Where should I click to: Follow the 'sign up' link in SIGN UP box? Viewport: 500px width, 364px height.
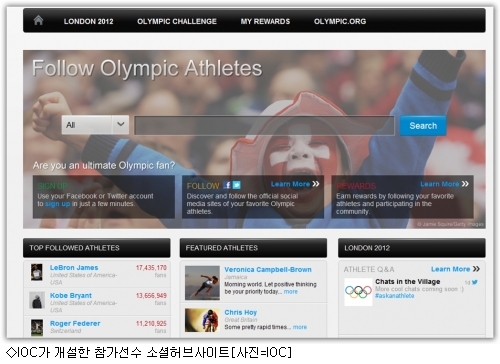click(x=58, y=204)
